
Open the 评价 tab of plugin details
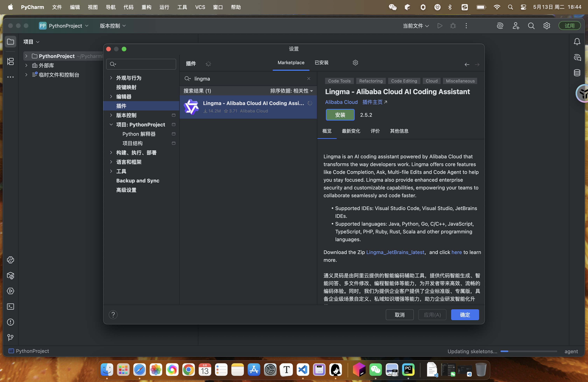[x=375, y=131]
